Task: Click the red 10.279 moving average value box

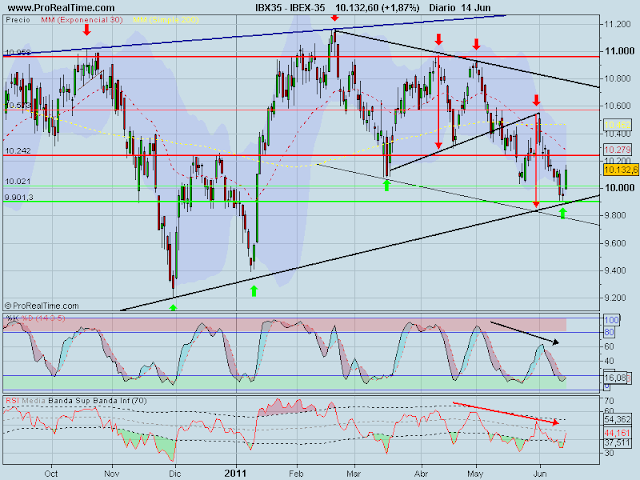Action: (x=618, y=149)
